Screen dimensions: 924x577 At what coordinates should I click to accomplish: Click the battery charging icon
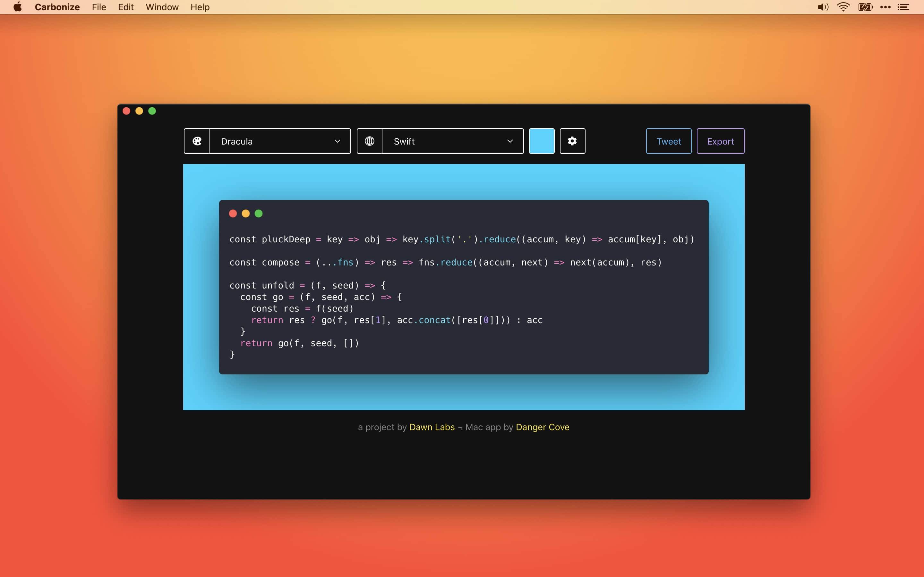(865, 7)
